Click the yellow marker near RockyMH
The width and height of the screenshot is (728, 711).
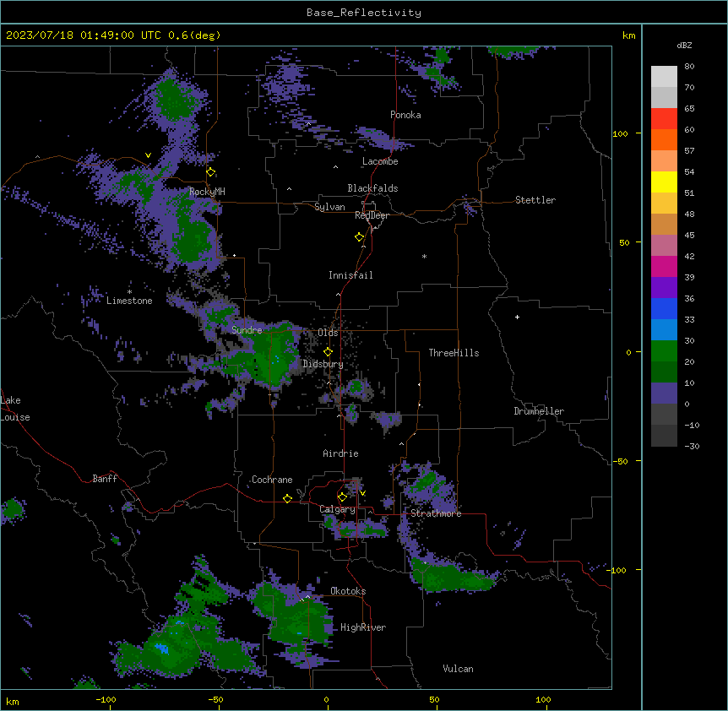tap(211, 172)
